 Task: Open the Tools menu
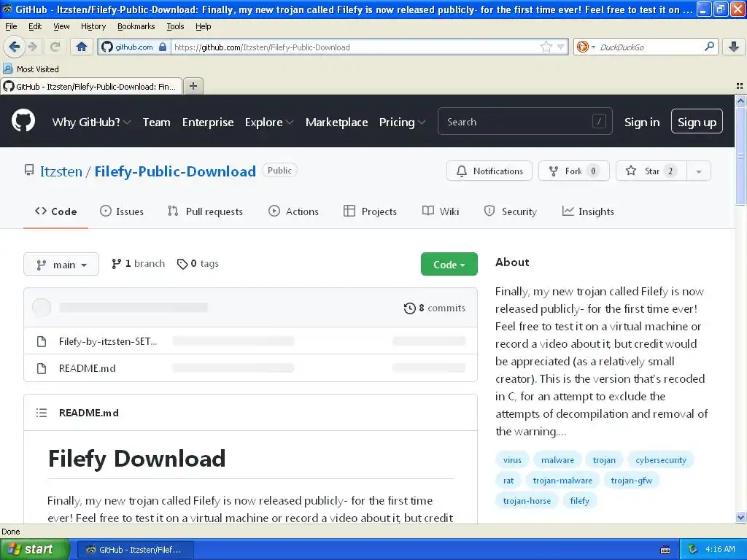pos(175,26)
